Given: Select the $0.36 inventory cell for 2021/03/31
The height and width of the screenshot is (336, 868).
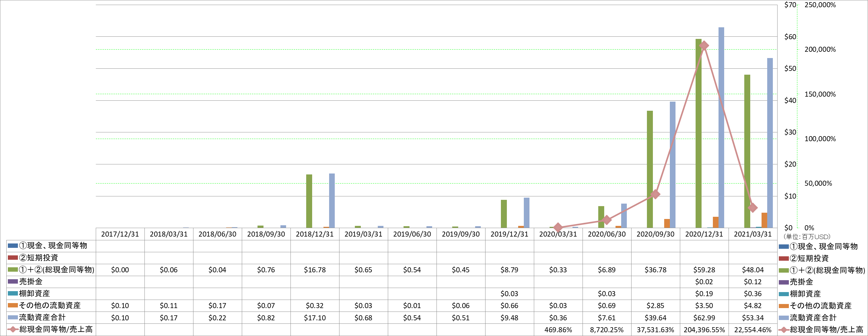Looking at the screenshot, I should (x=752, y=294).
